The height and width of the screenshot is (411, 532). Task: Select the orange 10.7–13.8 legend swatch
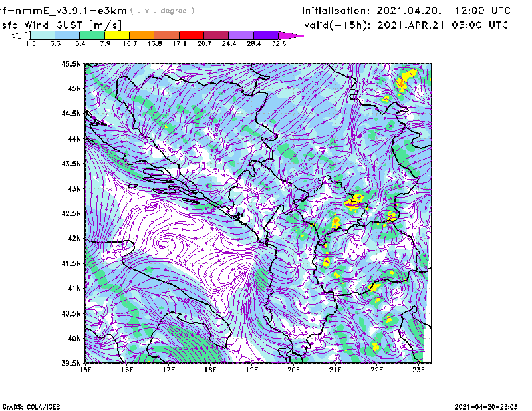coord(142,35)
